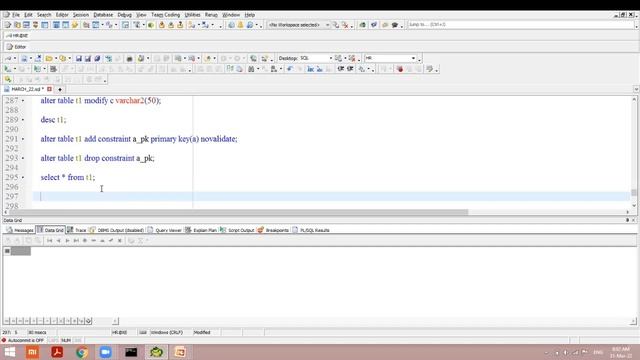Click the editor vertical scrollbar thumb
Viewport: 640px width, 360px height.
634,192
